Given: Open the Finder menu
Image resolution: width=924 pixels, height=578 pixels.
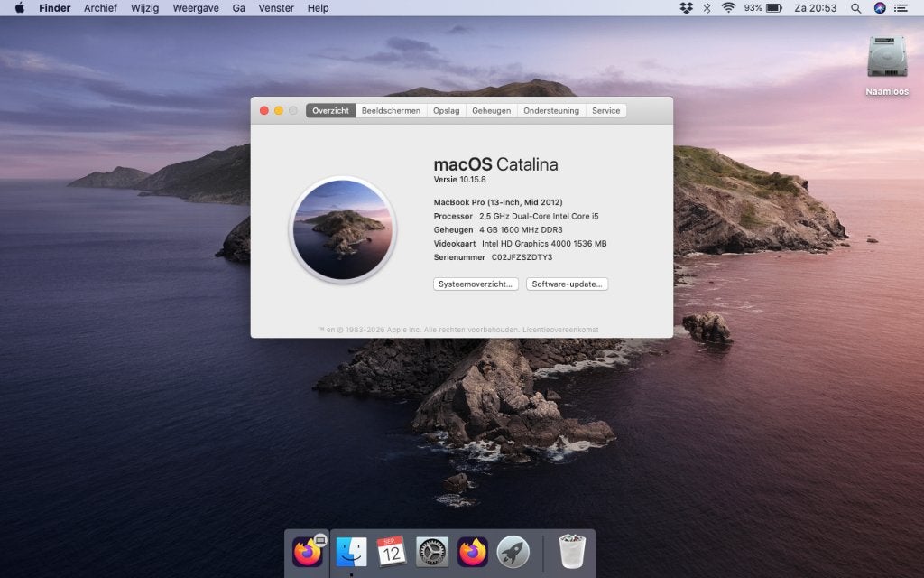Looking at the screenshot, I should click(55, 7).
